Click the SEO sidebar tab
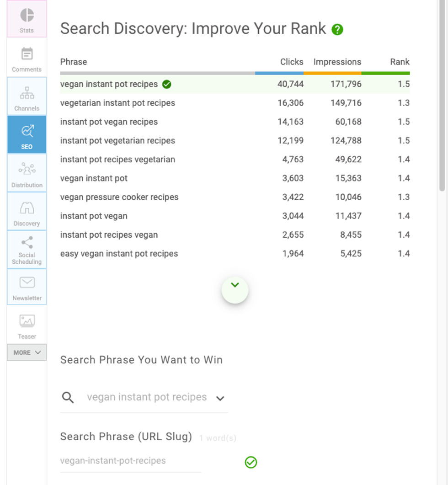Image resolution: width=448 pixels, height=485 pixels. pyautogui.click(x=27, y=135)
